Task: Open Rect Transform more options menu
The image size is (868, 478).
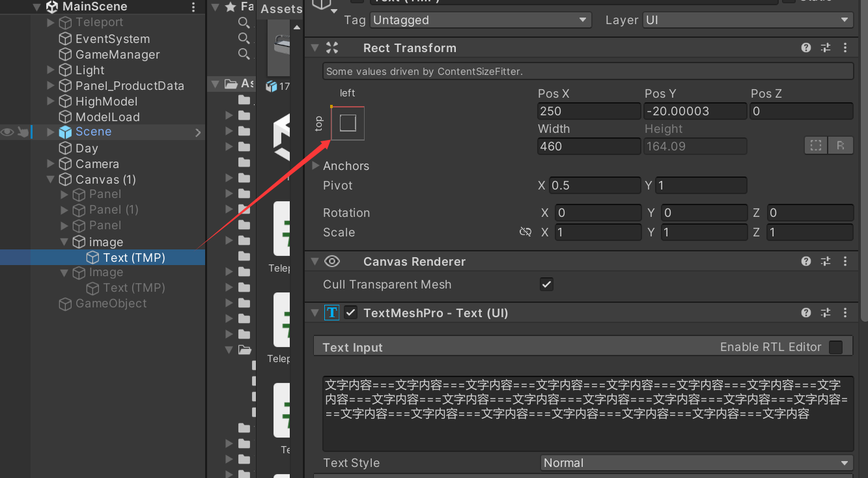Action: click(x=845, y=48)
